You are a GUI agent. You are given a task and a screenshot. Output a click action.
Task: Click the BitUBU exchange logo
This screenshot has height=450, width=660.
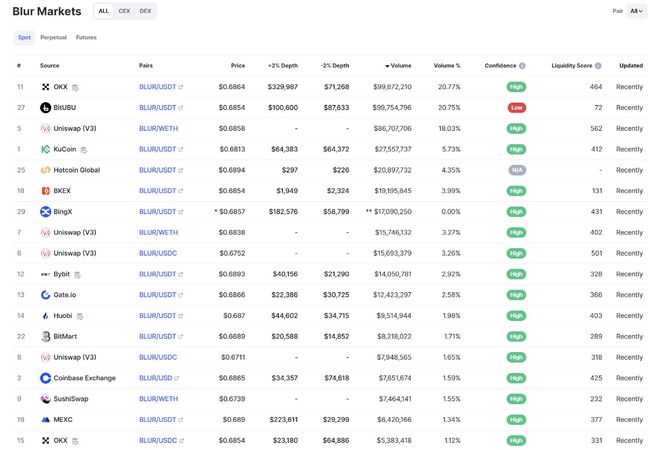(45, 107)
